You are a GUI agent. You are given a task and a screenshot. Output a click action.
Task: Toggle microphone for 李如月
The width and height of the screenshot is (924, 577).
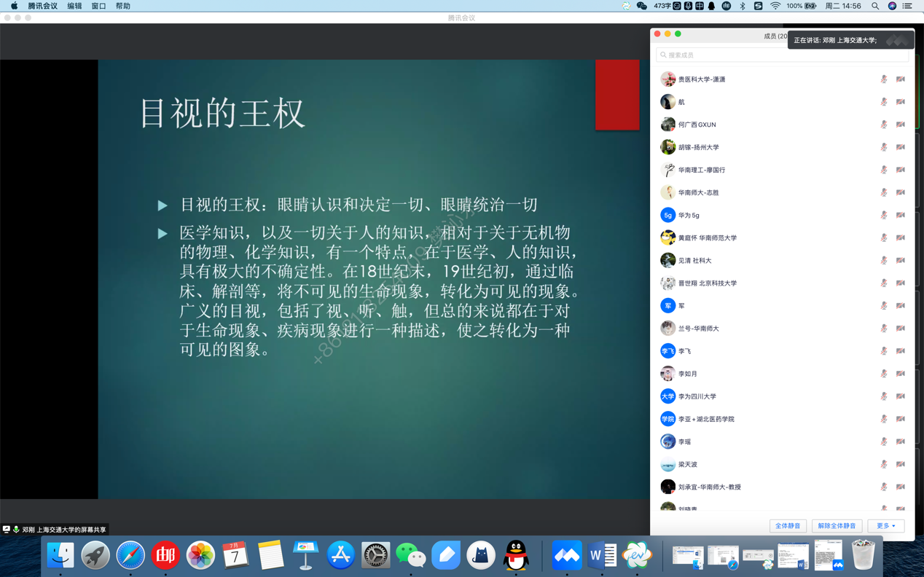pyautogui.click(x=884, y=374)
